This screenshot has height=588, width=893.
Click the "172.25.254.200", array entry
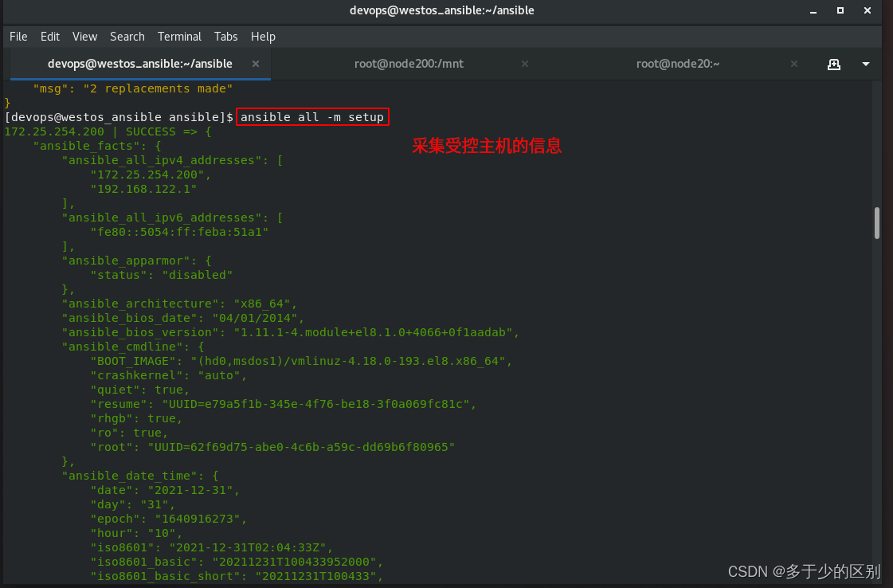[x=151, y=174]
